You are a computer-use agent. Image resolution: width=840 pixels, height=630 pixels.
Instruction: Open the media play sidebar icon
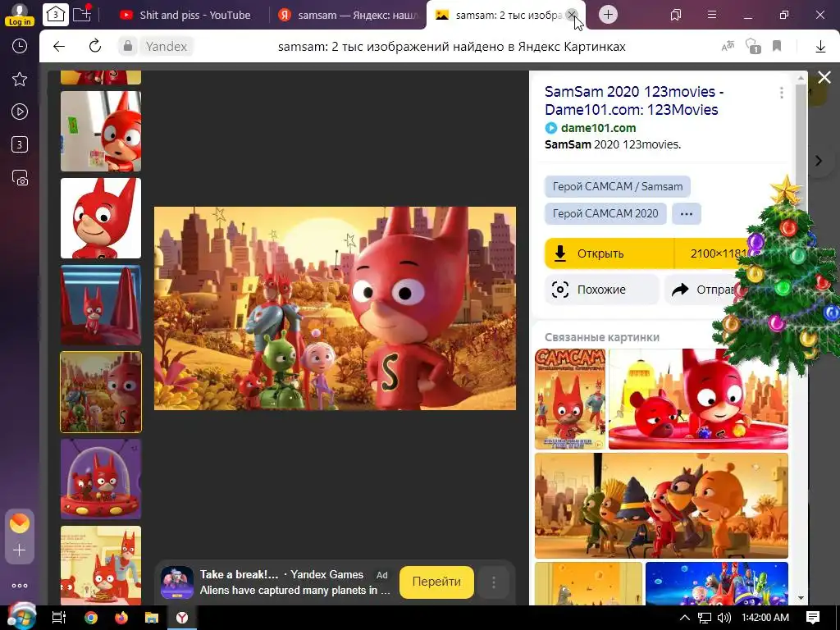pyautogui.click(x=20, y=112)
